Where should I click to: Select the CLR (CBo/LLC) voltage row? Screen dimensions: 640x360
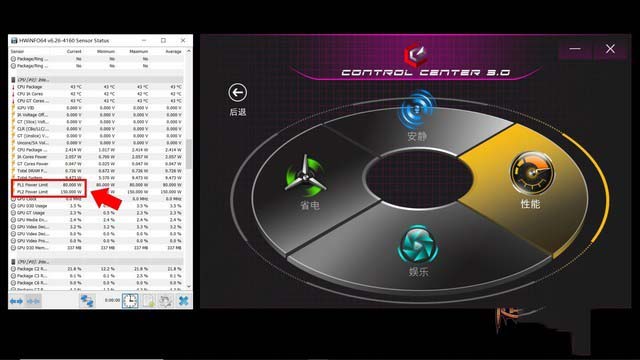(x=96, y=129)
